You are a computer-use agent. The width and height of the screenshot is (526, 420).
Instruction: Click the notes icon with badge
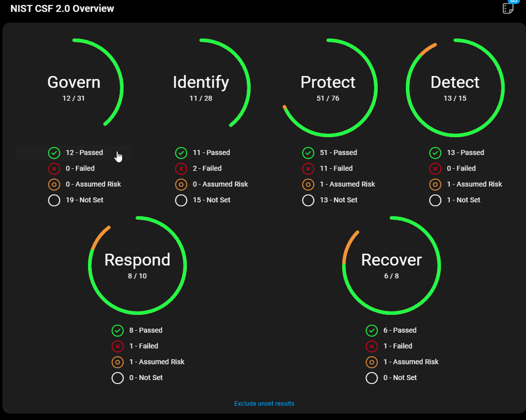(x=508, y=8)
